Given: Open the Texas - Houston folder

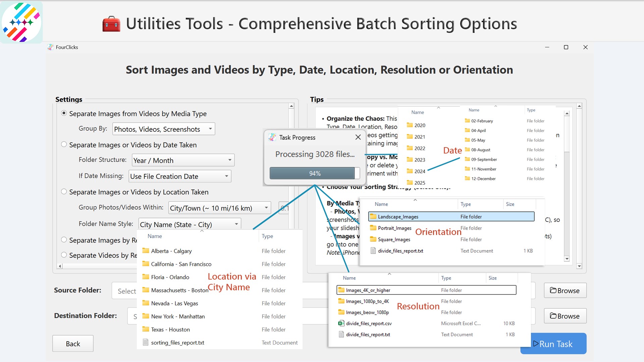Looking at the screenshot, I should click(170, 329).
